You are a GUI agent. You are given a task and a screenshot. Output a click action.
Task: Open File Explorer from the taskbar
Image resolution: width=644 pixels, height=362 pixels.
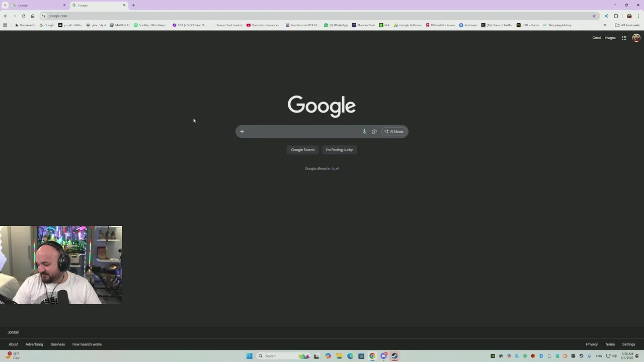click(x=339, y=356)
